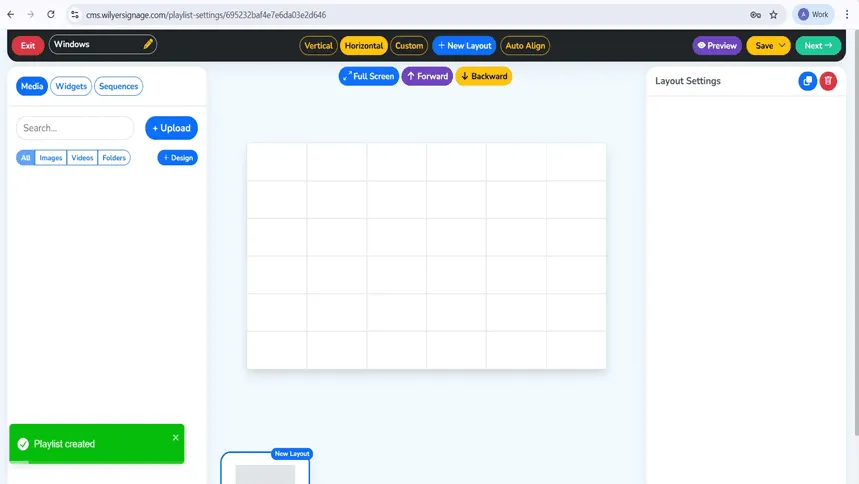859x484 pixels.
Task: Open the password key icon in address bar
Action: tap(755, 15)
